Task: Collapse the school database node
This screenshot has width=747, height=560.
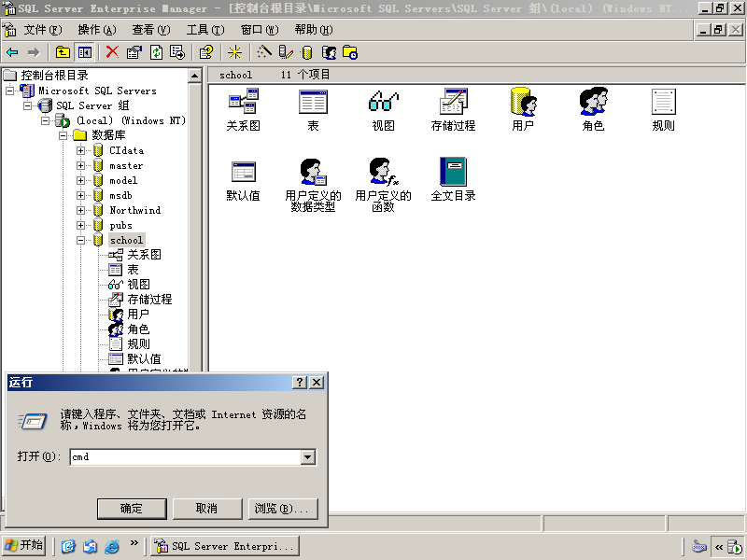Action: [80, 240]
